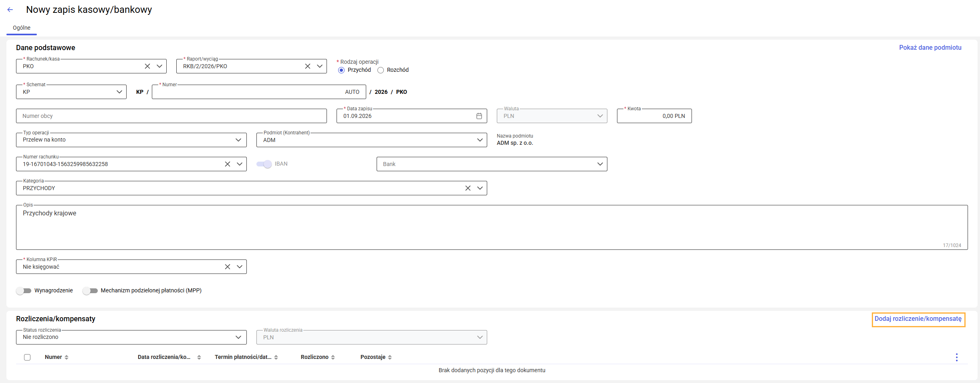Click Dodaj rozliczenie/kompensatę link
Screen dimensions: 980x383
(x=918, y=319)
